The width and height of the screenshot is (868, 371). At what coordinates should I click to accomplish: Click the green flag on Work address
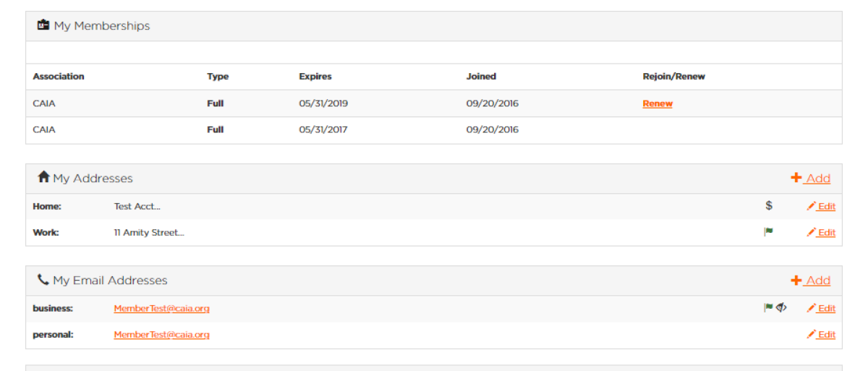[x=769, y=232]
